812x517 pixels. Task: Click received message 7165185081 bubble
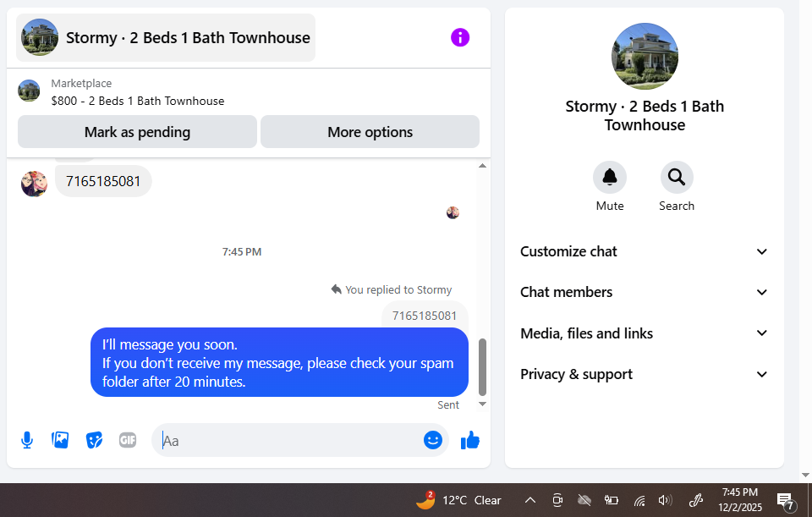(x=103, y=181)
